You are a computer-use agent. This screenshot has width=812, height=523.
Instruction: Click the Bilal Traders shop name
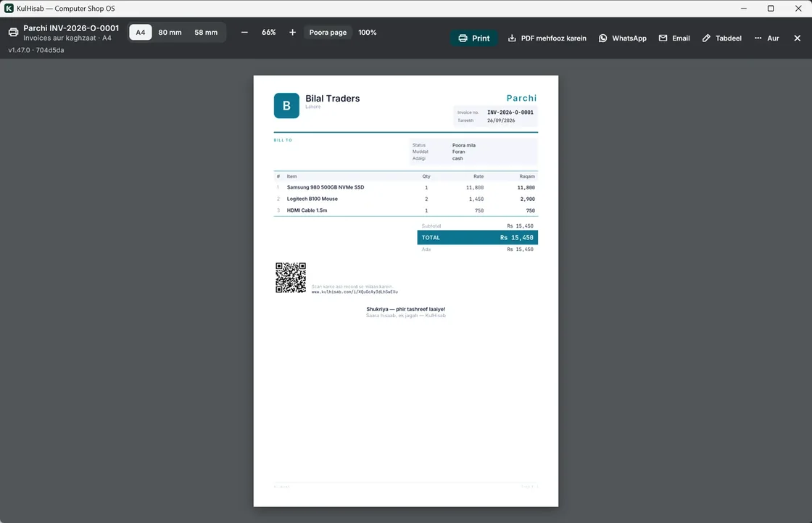point(333,99)
